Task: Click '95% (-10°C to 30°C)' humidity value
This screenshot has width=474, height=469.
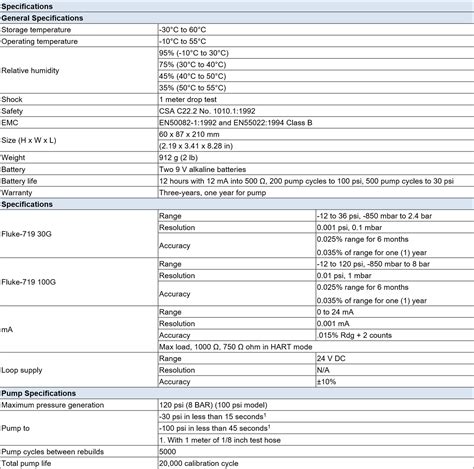Action: 194,53
